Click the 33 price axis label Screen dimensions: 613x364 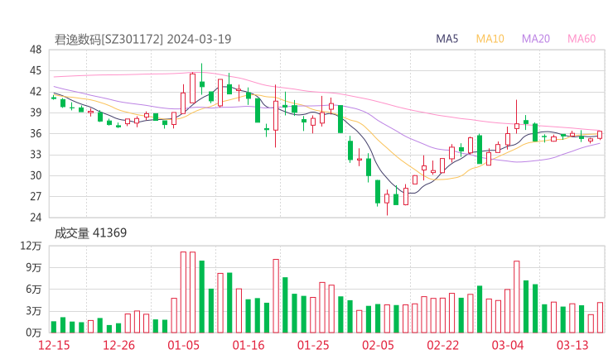pyautogui.click(x=36, y=155)
